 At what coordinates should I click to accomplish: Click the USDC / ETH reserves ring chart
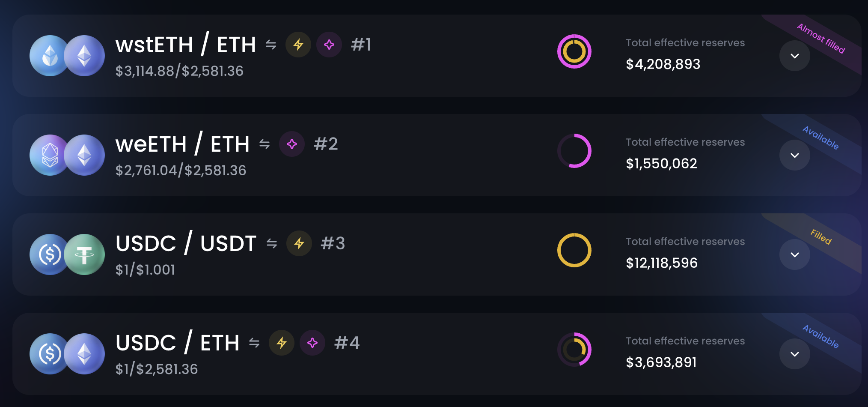[x=574, y=350]
